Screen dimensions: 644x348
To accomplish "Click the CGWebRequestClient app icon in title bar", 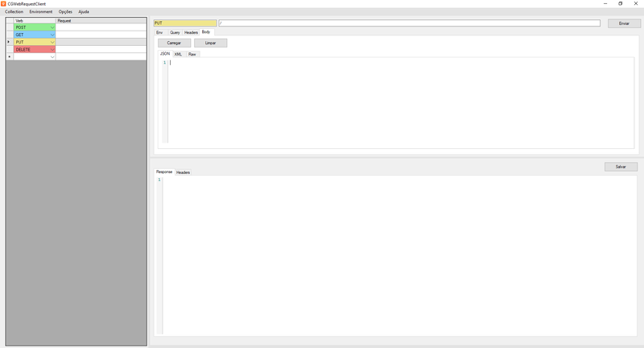I will point(3,4).
